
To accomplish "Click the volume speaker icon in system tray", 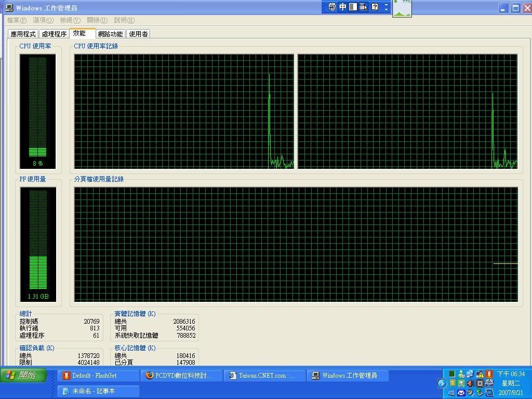I will pyautogui.click(x=471, y=383).
